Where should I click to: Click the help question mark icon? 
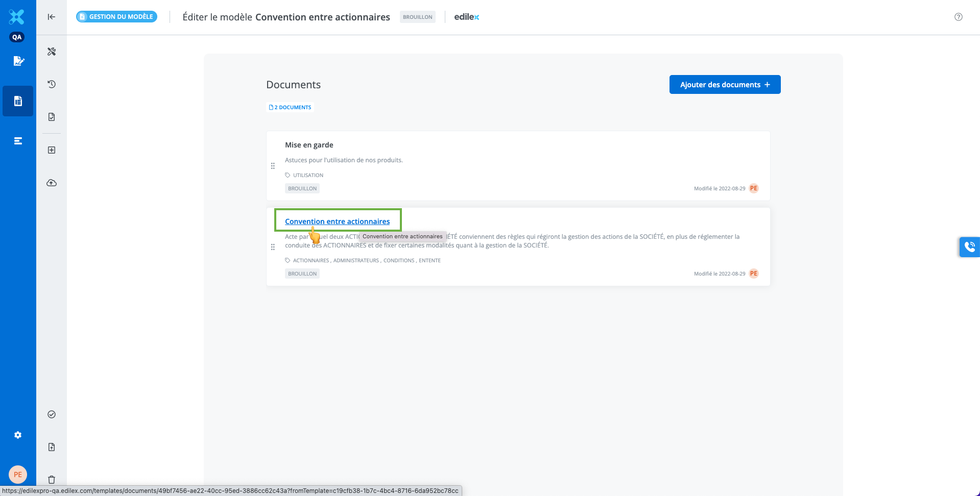coord(959,17)
